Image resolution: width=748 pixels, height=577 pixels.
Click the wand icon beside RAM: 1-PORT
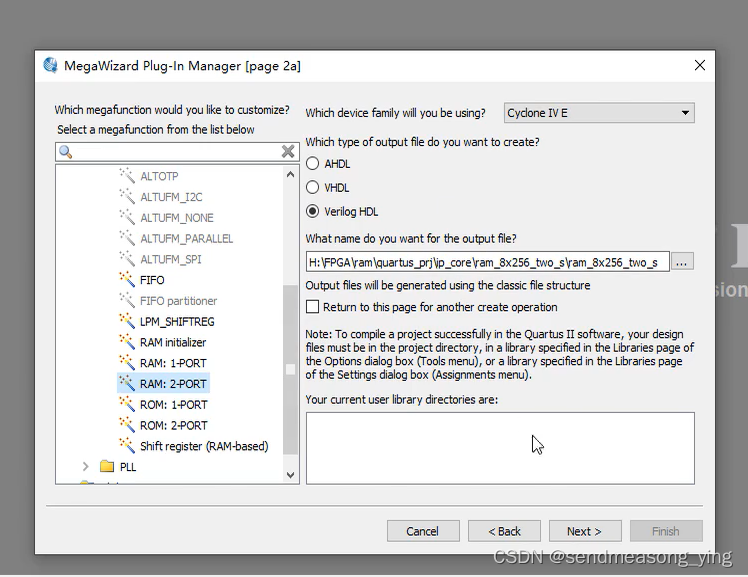coord(127,362)
